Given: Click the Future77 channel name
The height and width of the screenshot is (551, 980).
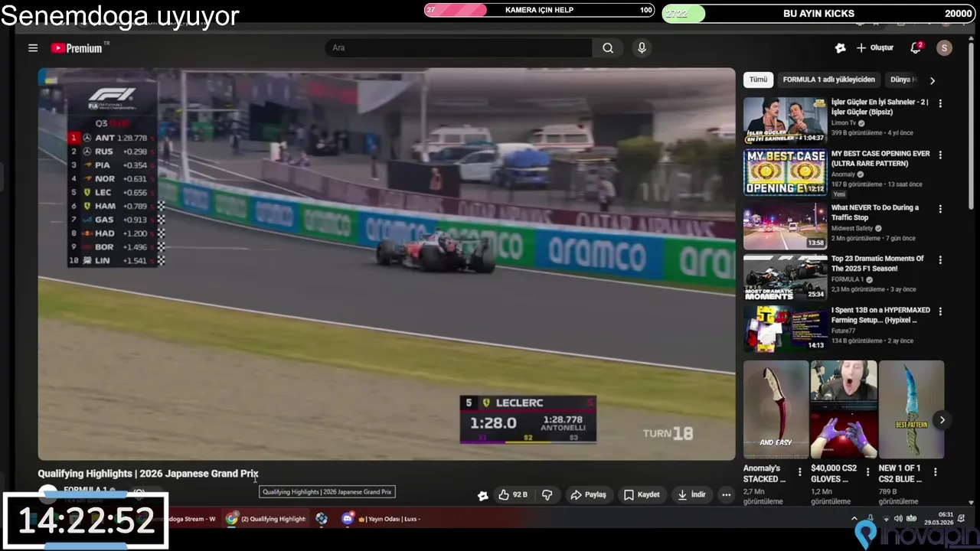Looking at the screenshot, I should [x=845, y=331].
